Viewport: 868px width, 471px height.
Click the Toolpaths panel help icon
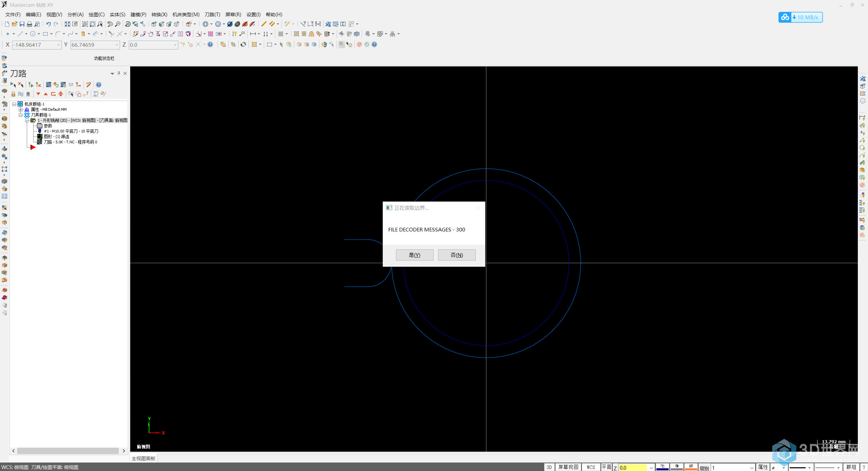pos(99,85)
